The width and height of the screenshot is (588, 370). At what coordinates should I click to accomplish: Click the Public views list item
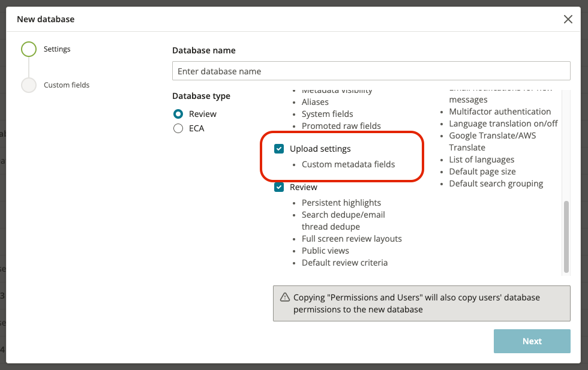(x=325, y=251)
